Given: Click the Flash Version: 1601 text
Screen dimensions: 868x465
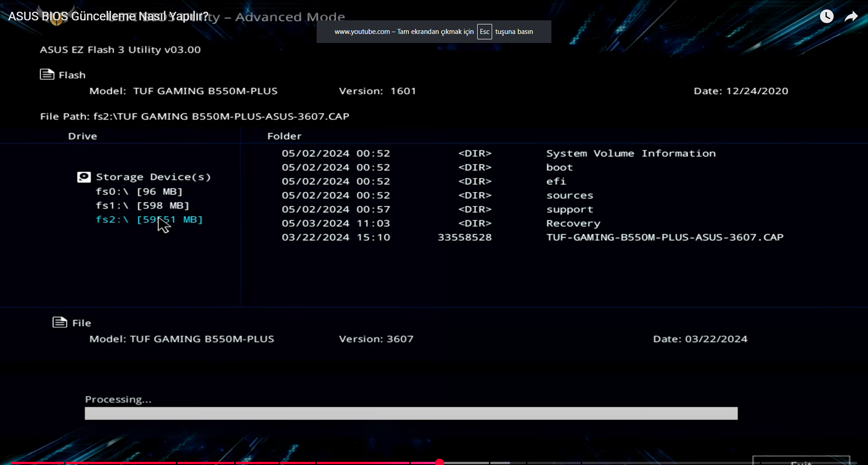Looking at the screenshot, I should point(377,91).
